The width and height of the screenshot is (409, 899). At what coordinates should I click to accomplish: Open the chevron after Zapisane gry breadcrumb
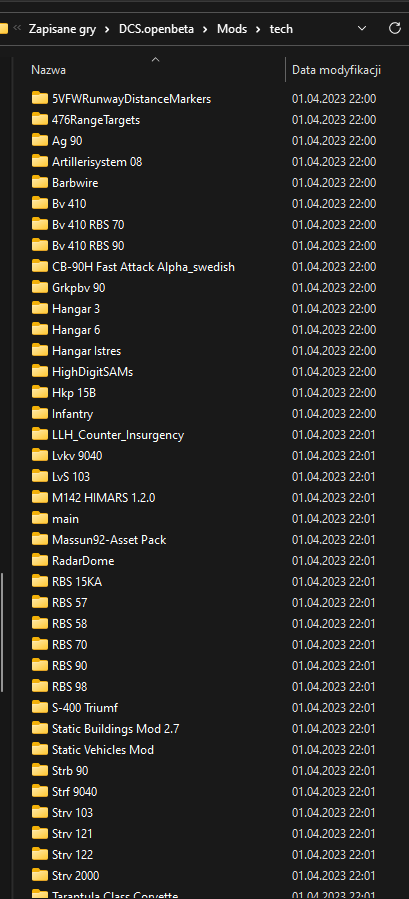pos(107,29)
